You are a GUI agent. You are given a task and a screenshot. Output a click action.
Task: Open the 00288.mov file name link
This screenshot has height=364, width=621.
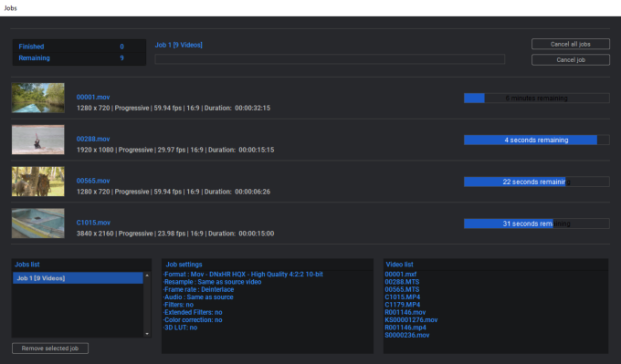click(93, 139)
